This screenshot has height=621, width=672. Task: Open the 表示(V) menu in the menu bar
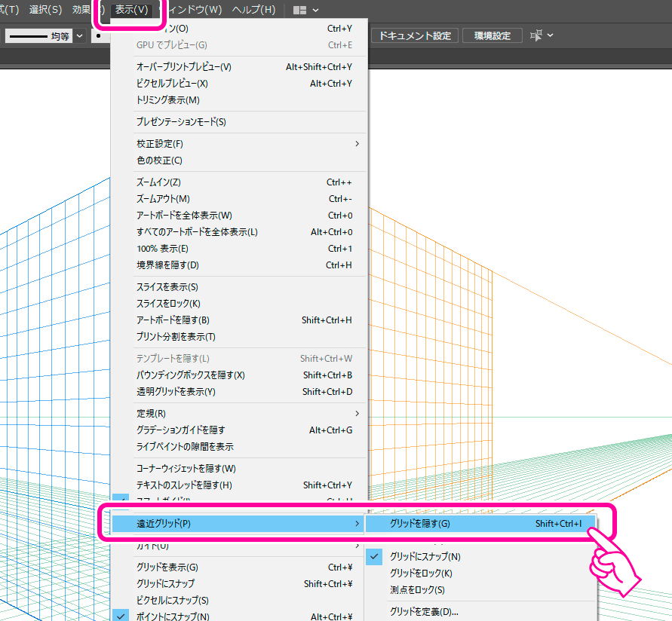[x=131, y=10]
